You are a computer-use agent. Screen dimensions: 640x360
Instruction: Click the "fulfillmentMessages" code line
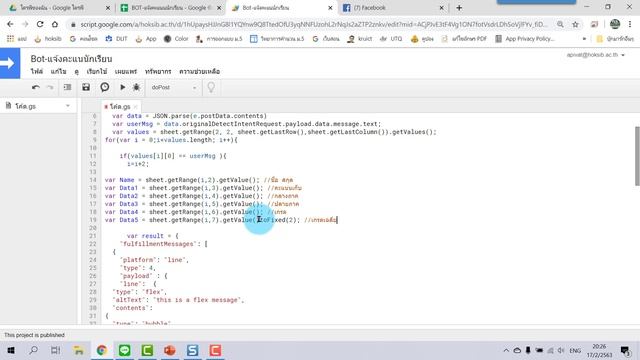coord(163,244)
